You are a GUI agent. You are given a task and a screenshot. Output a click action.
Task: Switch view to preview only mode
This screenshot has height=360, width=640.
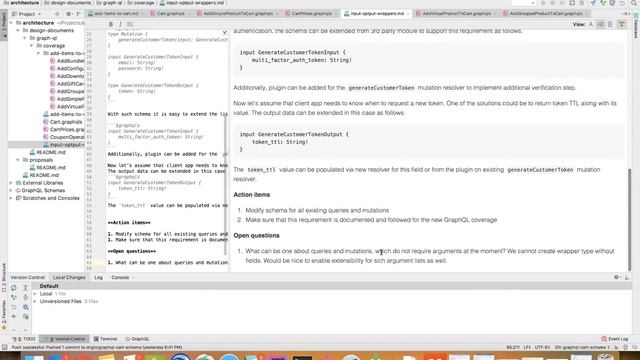click(x=610, y=24)
